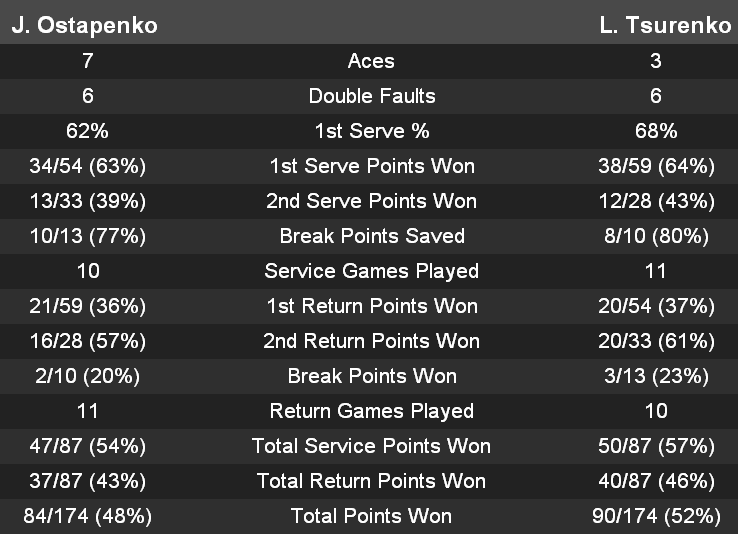Click the Total Service Points Won label

371,446
